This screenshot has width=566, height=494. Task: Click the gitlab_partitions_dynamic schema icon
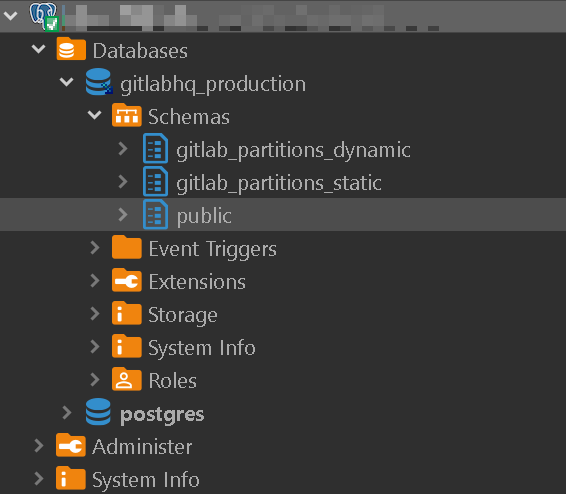click(x=155, y=149)
